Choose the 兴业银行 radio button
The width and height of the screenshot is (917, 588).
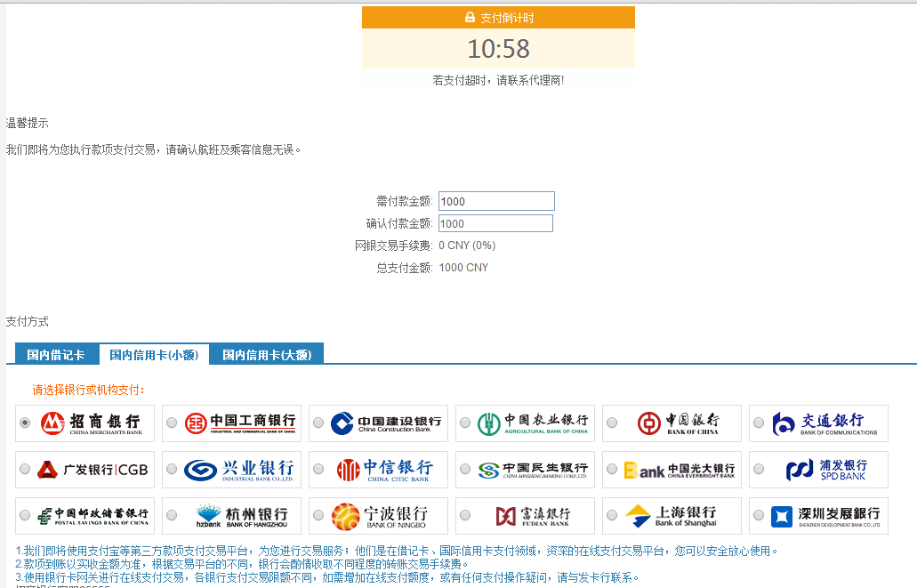172,469
